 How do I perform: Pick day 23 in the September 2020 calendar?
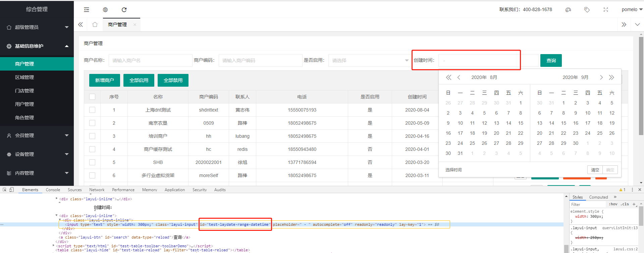576,133
